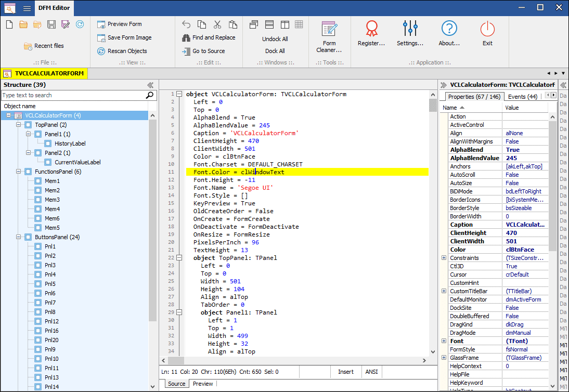
Task: Click the search magnifier icon
Action: click(149, 95)
